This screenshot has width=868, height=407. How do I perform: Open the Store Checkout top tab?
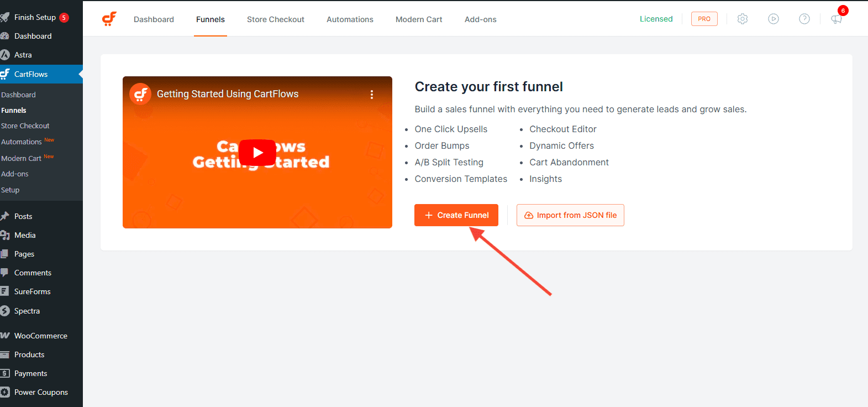tap(276, 19)
